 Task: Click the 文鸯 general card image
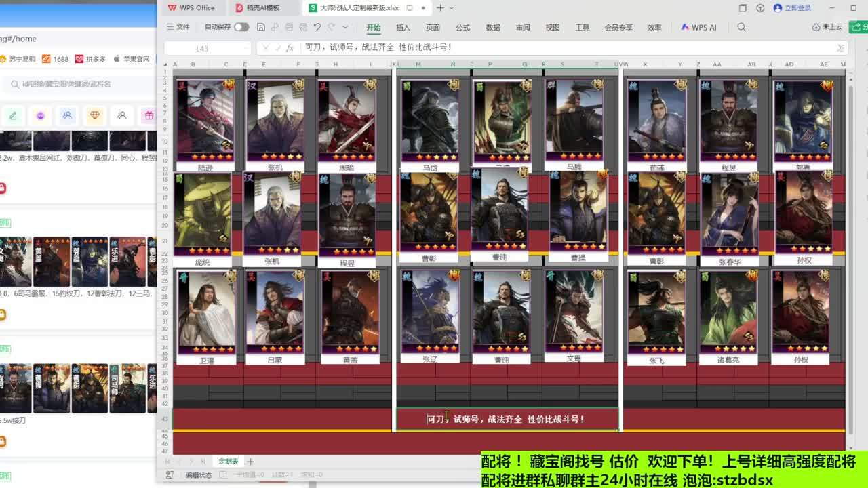point(574,311)
